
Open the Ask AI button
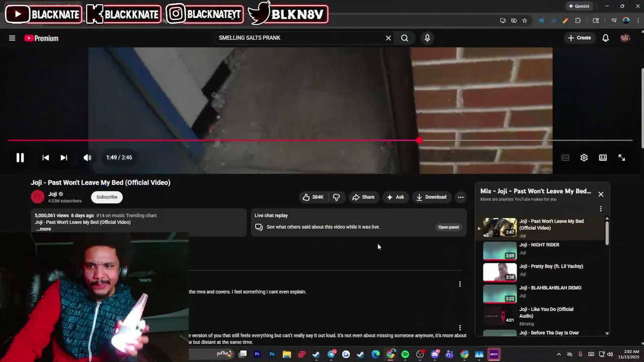coord(395,197)
